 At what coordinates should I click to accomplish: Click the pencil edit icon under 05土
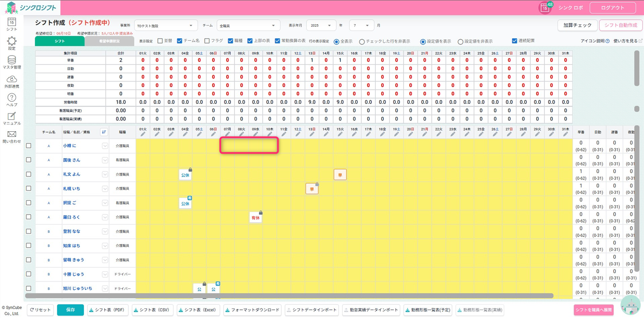199,134
